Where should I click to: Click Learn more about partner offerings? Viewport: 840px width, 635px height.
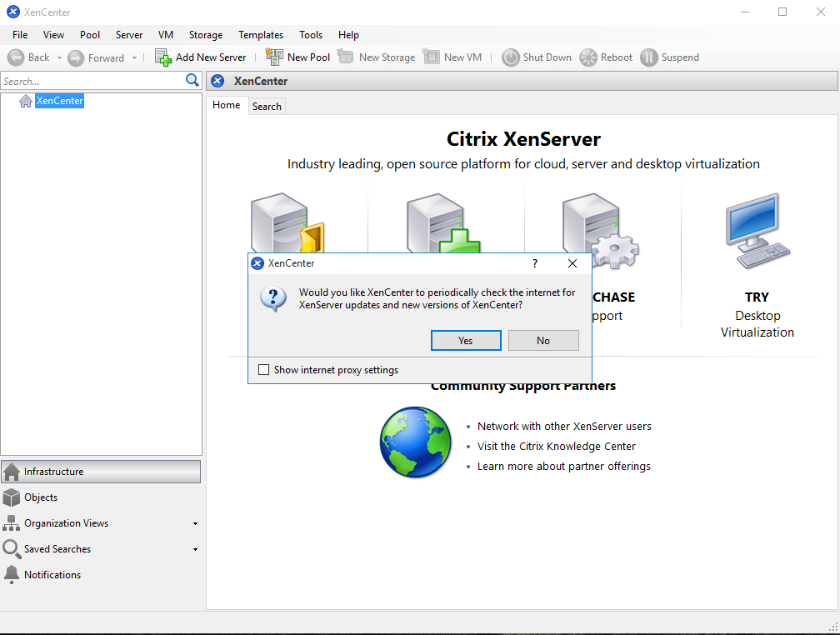pos(563,466)
